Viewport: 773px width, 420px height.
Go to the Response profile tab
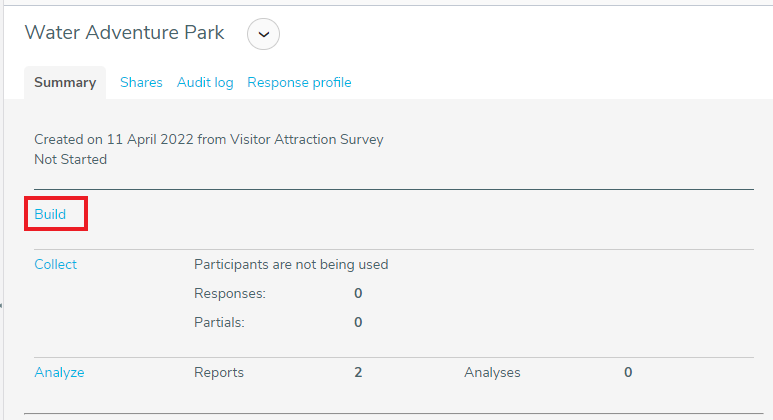click(x=299, y=83)
